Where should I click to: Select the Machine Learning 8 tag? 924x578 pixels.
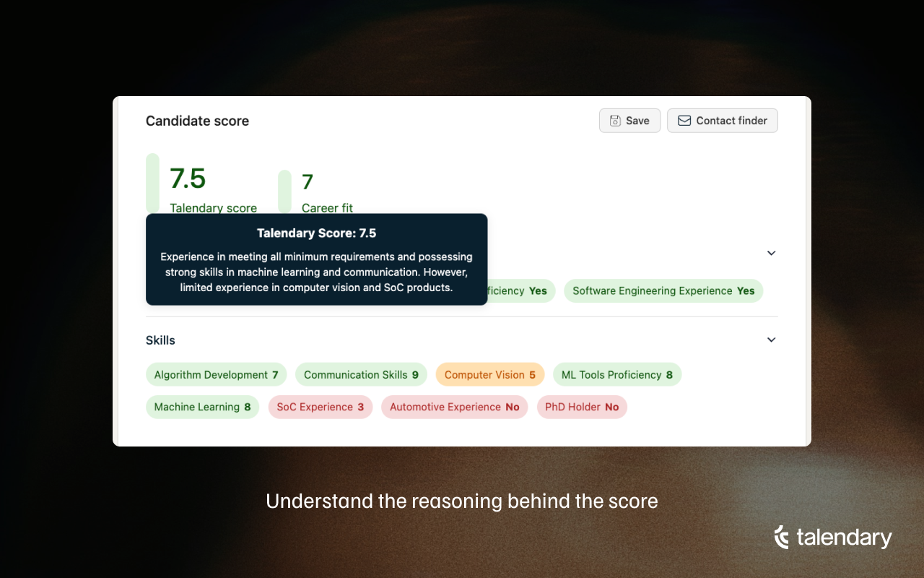(202, 407)
